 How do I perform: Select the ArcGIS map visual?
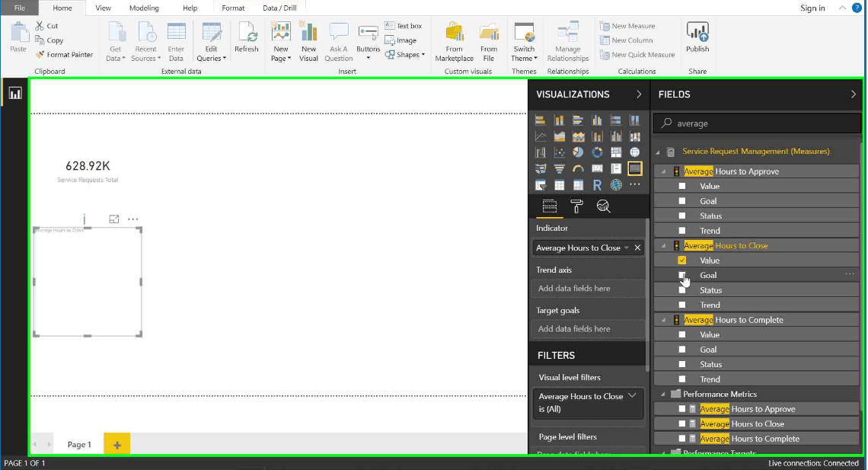pyautogui.click(x=615, y=185)
